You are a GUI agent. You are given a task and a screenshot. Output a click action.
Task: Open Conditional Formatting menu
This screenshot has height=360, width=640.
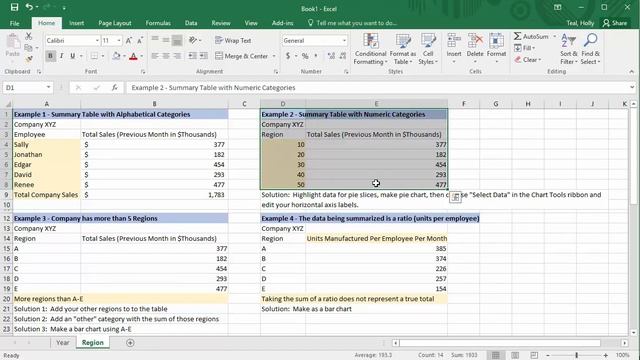point(370,49)
